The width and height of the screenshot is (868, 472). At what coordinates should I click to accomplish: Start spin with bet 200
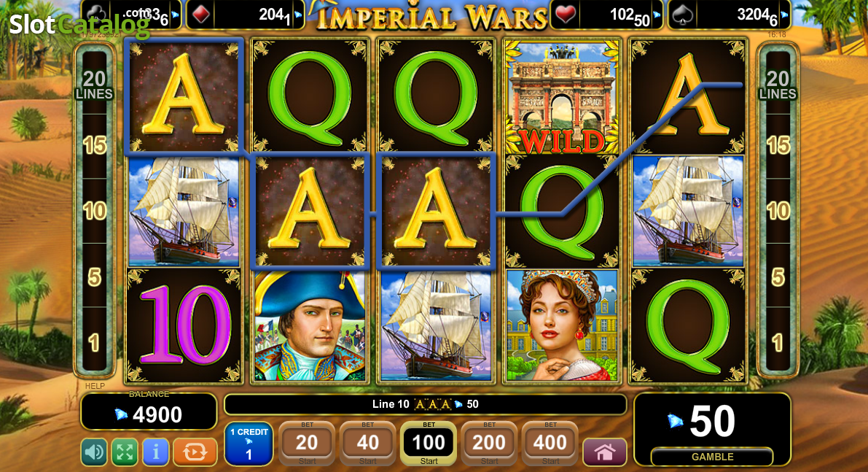click(x=489, y=444)
